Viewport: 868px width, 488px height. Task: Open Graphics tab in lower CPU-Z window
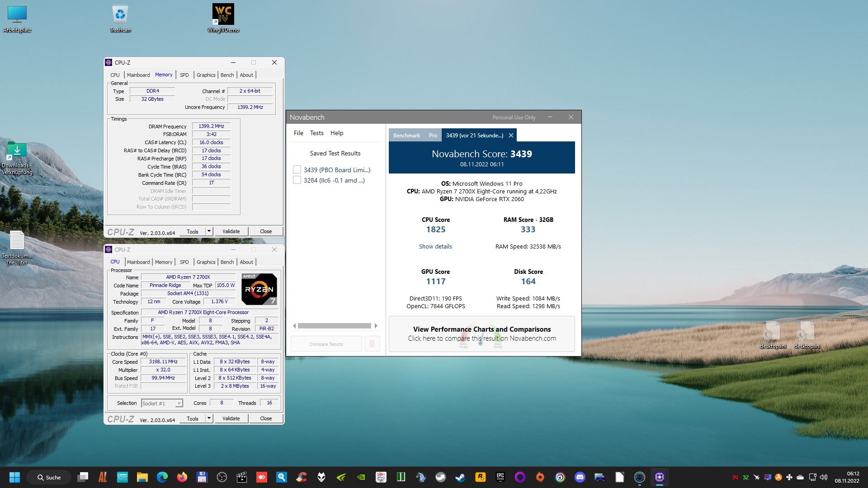[206, 262]
